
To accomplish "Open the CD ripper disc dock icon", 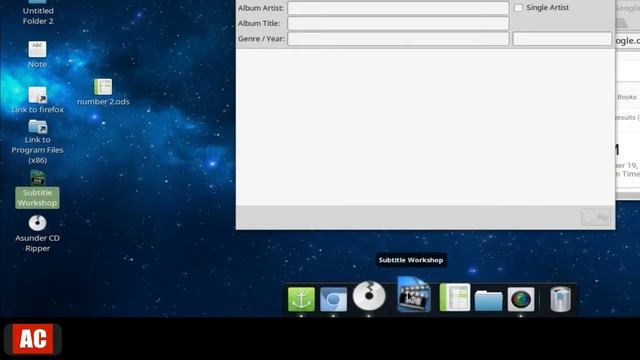I will tap(369, 296).
